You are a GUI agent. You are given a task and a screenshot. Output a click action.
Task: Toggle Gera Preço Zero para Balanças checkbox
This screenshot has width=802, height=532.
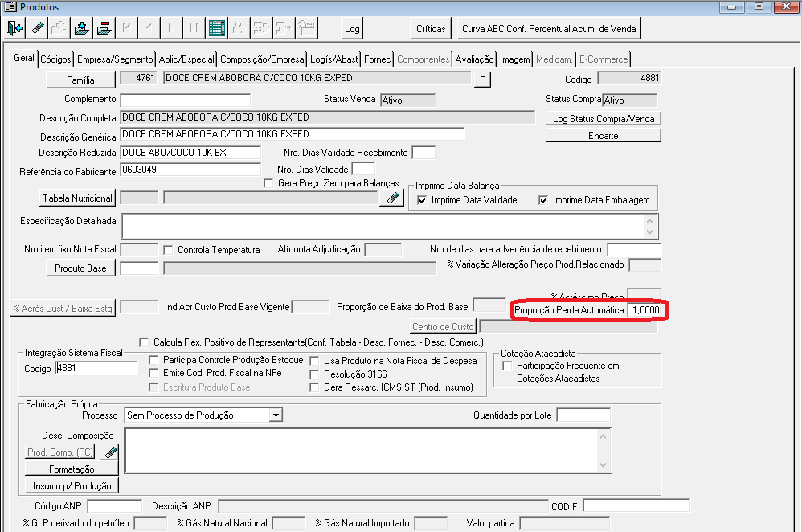pos(268,183)
